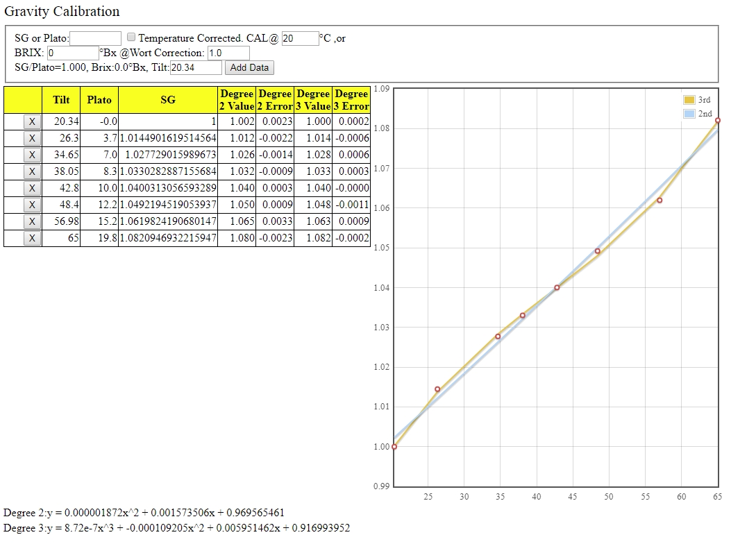Enable the Temperature Corrected checkbox
Image resolution: width=756 pixels, height=544 pixels.
tap(131, 38)
